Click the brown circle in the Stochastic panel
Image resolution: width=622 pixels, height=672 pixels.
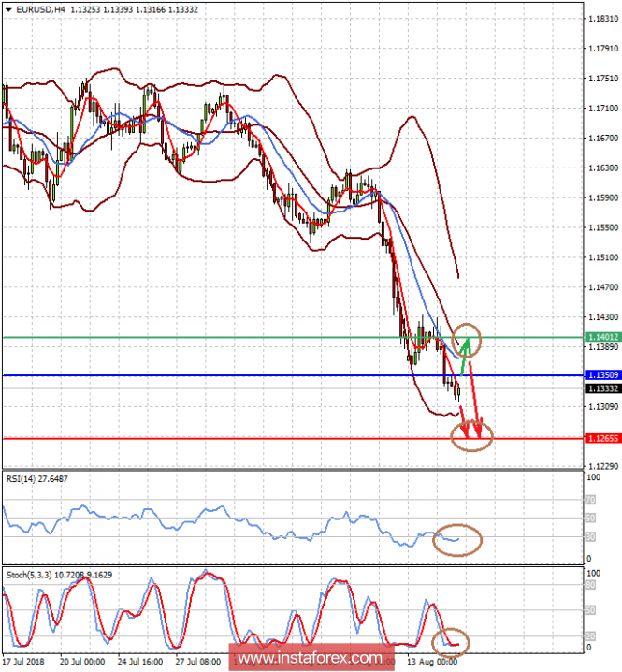(453, 642)
